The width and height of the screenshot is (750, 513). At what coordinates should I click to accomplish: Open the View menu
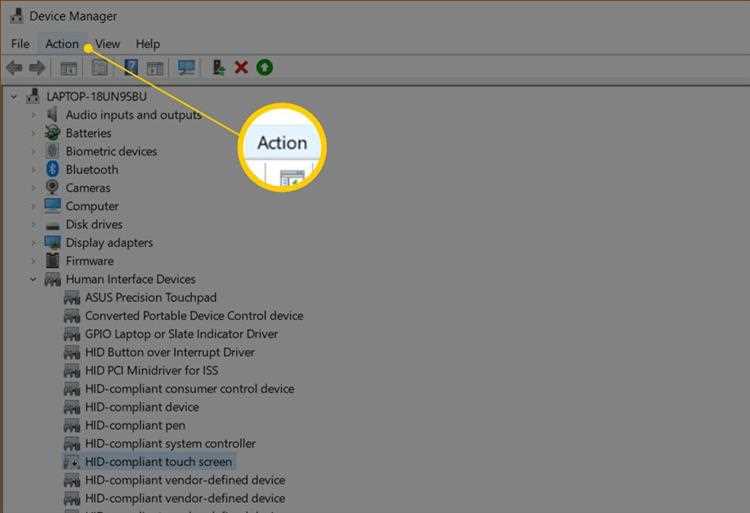coord(107,44)
